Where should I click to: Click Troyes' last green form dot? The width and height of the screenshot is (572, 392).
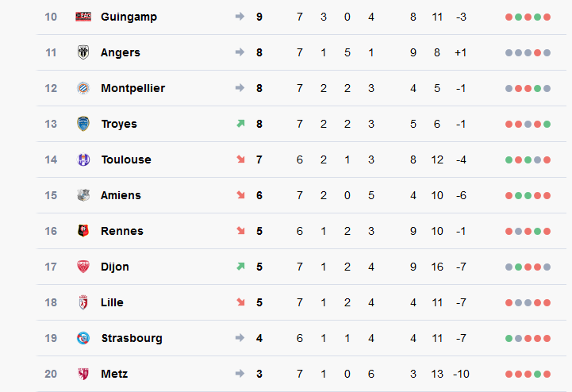point(547,124)
